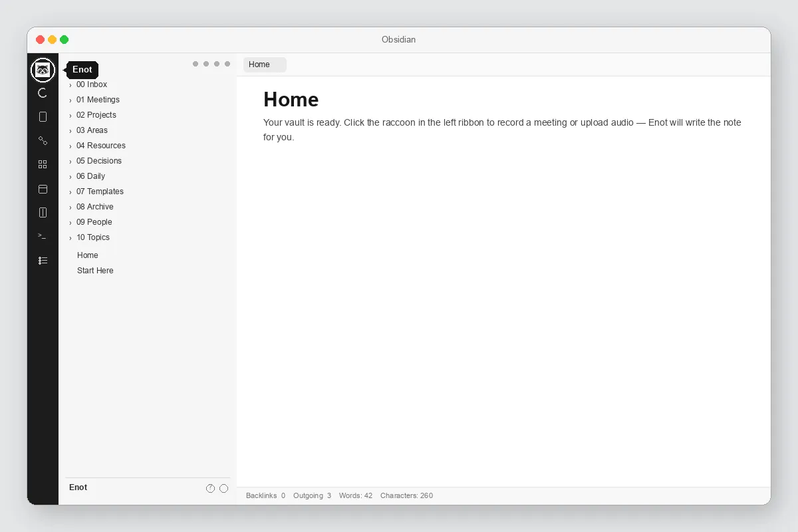Expand the 08 Archive folder chevron

(x=70, y=207)
